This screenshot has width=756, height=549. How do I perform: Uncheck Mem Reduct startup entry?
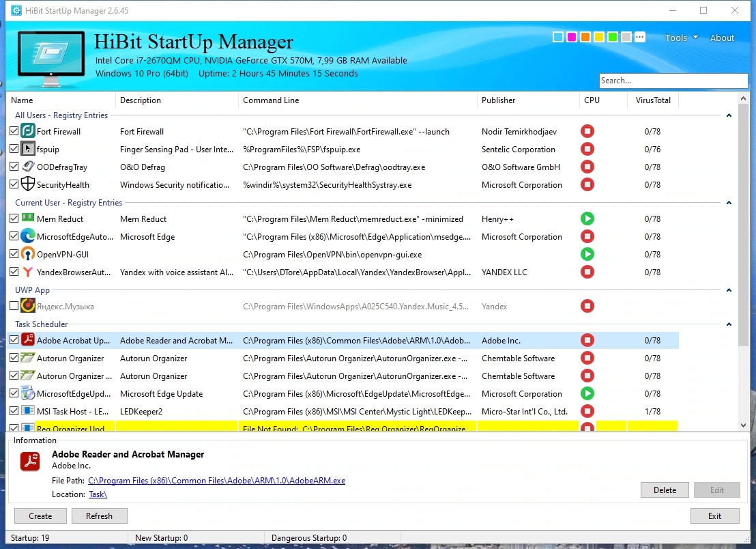click(x=14, y=218)
